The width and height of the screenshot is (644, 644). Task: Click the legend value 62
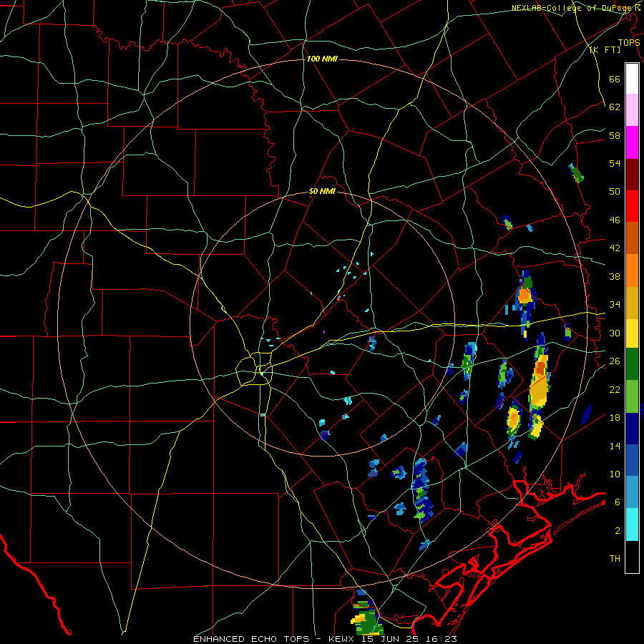tap(615, 107)
